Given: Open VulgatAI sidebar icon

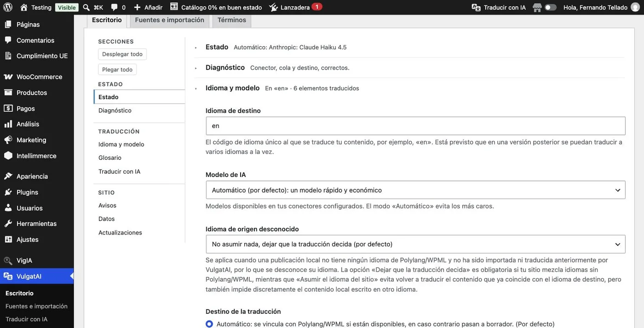Looking at the screenshot, I should (x=8, y=276).
